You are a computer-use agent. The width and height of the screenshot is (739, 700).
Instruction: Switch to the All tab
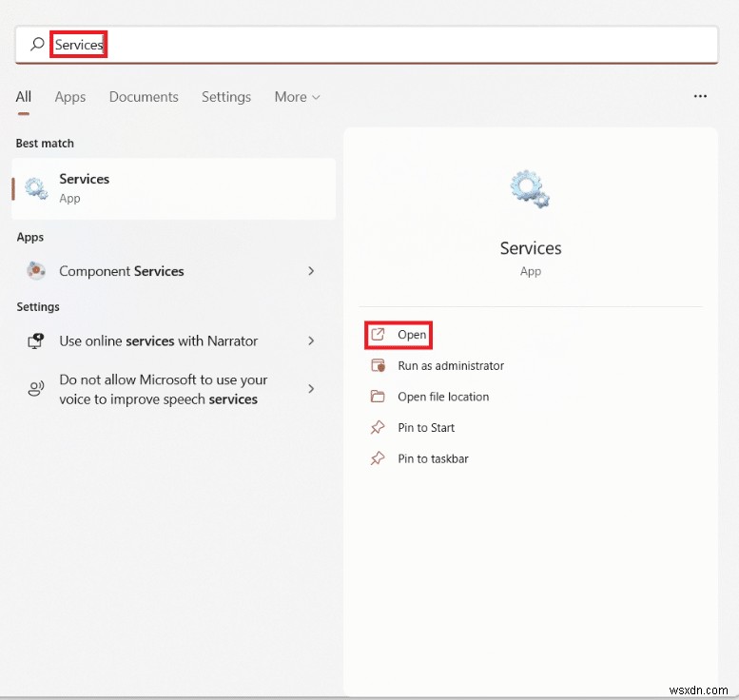click(24, 97)
